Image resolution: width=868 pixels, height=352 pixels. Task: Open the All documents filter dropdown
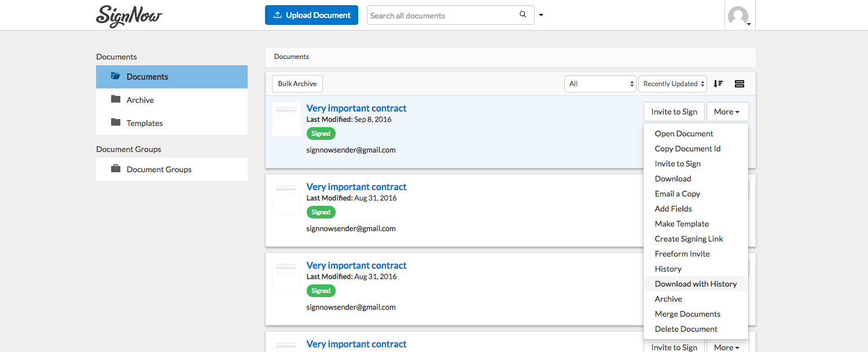(599, 83)
